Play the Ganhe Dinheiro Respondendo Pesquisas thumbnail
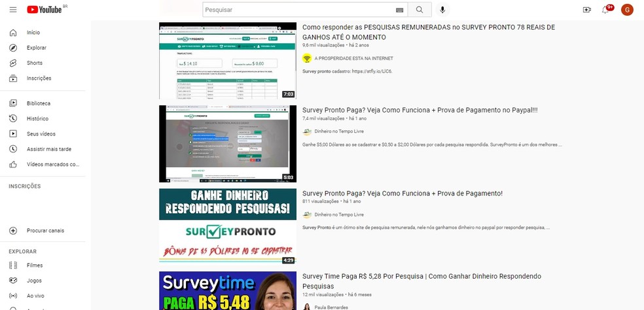Image resolution: width=644 pixels, height=310 pixels. coord(228,227)
